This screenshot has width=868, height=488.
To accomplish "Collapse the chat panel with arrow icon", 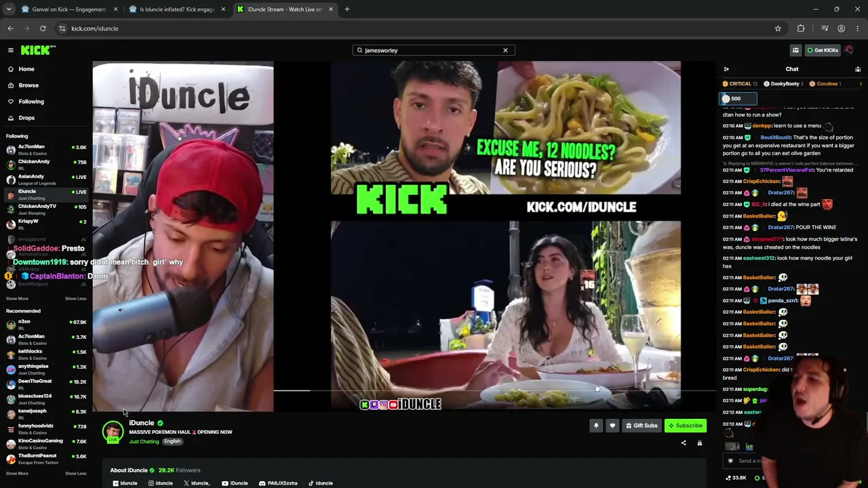I will click(x=726, y=69).
